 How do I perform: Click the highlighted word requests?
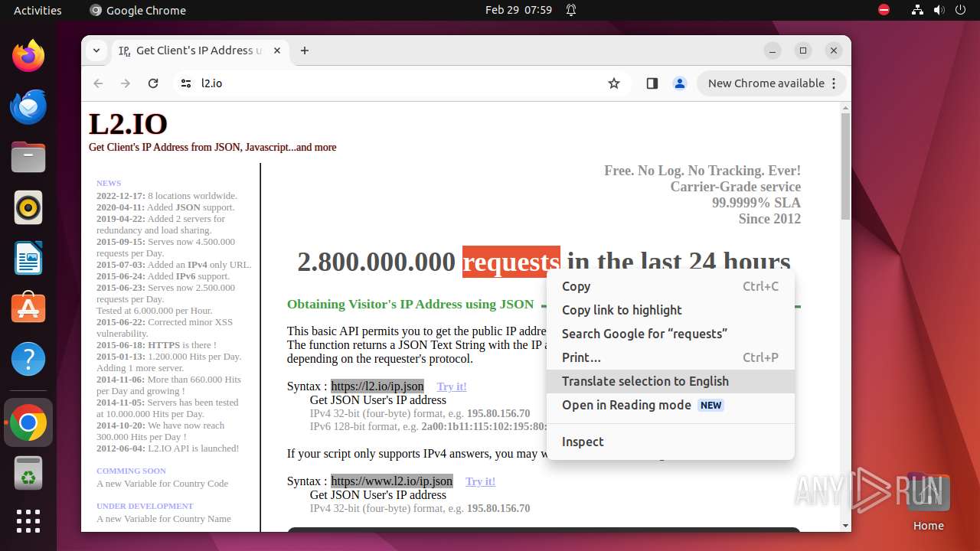tap(511, 262)
